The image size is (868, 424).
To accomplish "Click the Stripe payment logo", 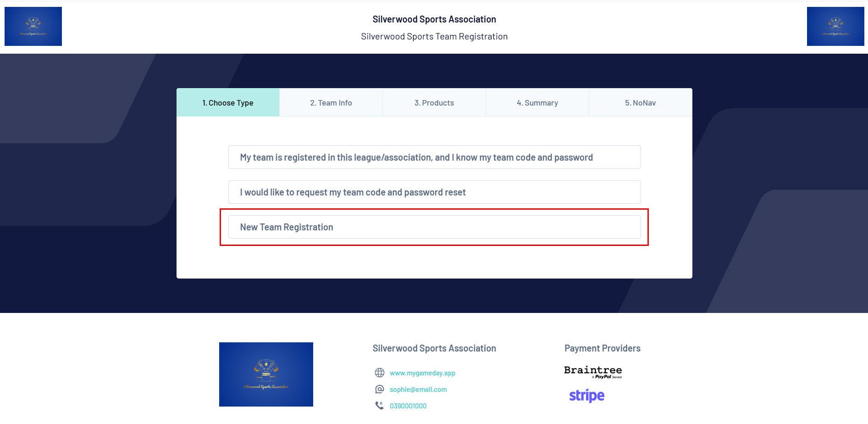I will tap(587, 396).
